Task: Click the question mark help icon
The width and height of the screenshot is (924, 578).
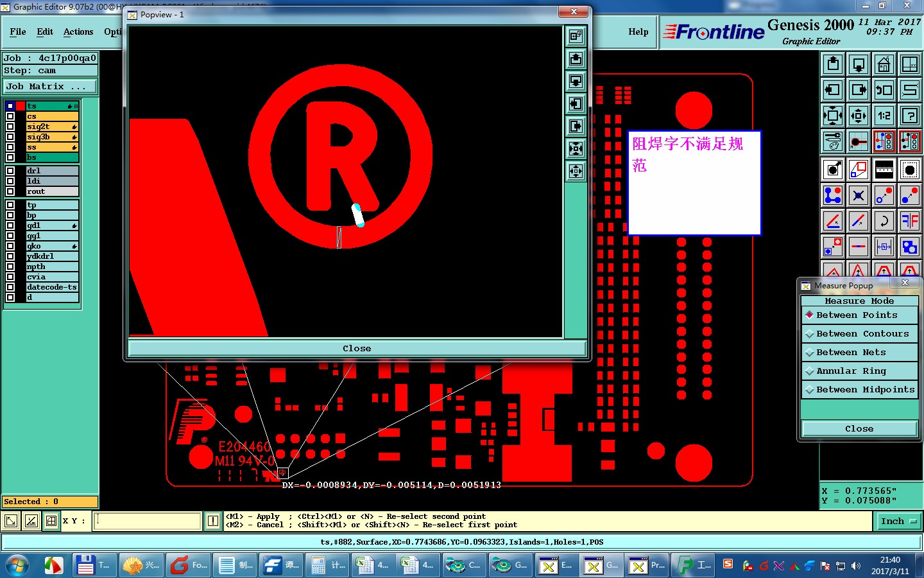Action: [x=910, y=116]
